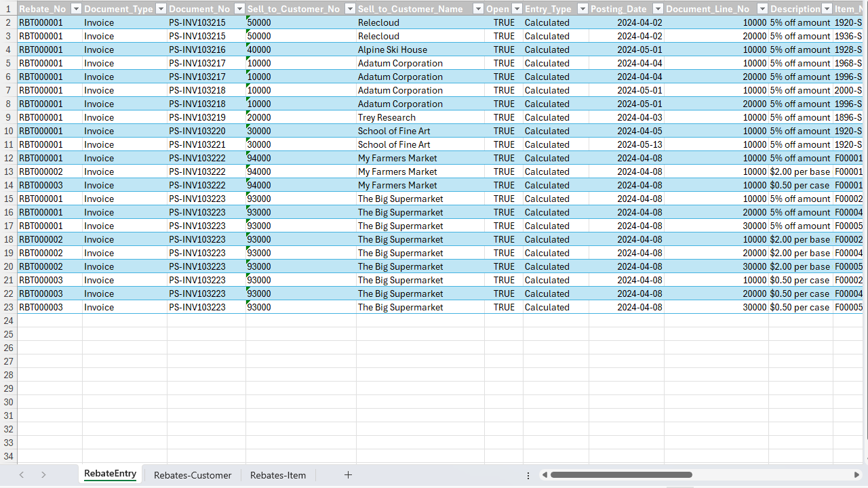Click cell PS-INV103216
Image resolution: width=868 pixels, height=488 pixels.
[206, 49]
